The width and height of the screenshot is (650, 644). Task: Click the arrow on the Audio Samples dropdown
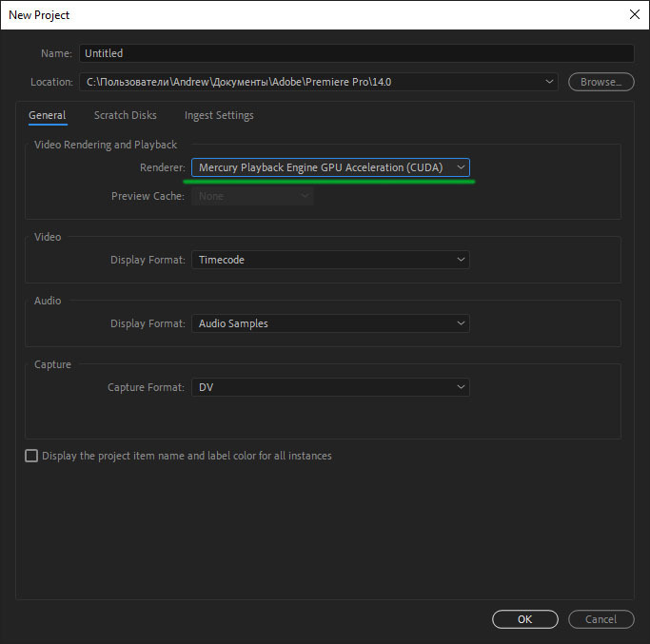(x=462, y=323)
